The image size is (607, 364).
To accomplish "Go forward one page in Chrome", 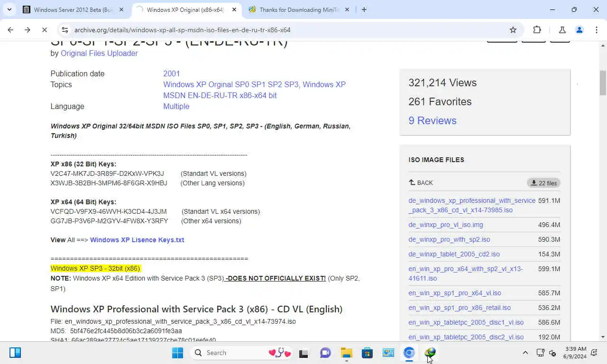I will (x=28, y=30).
